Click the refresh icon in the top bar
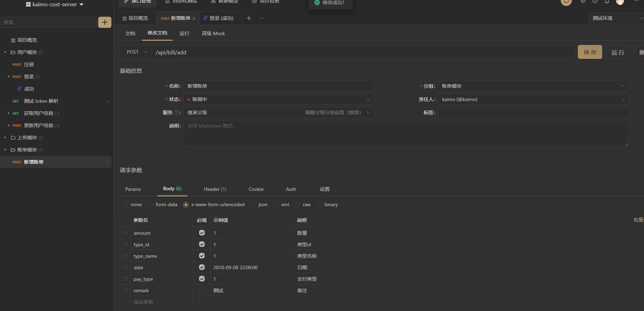The width and height of the screenshot is (644, 311). (x=566, y=2)
